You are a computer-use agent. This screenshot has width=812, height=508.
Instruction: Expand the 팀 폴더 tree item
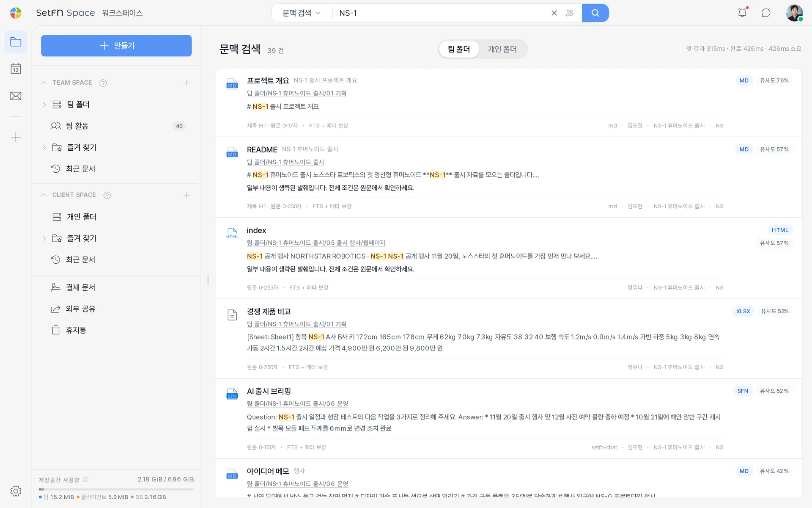coord(44,105)
